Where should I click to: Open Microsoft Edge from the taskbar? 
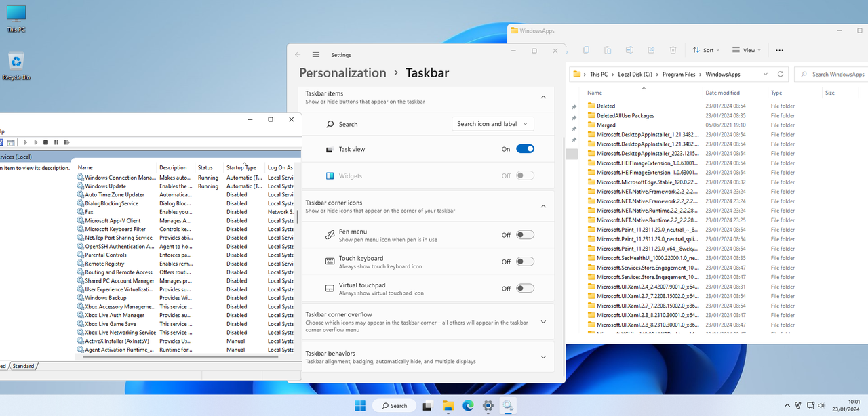pos(468,406)
